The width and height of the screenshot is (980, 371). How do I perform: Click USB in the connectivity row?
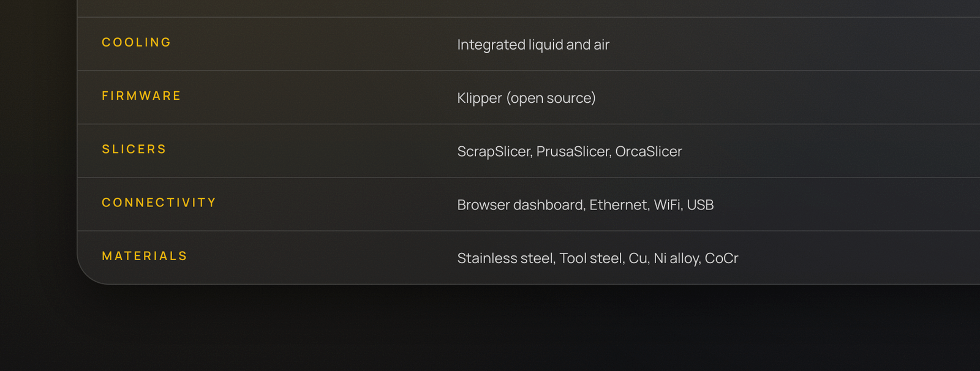(x=700, y=204)
